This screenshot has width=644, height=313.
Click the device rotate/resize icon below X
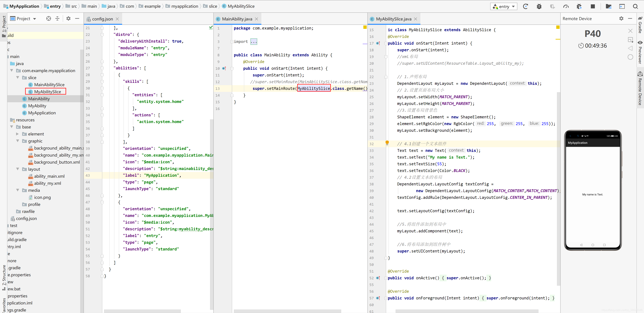(630, 40)
